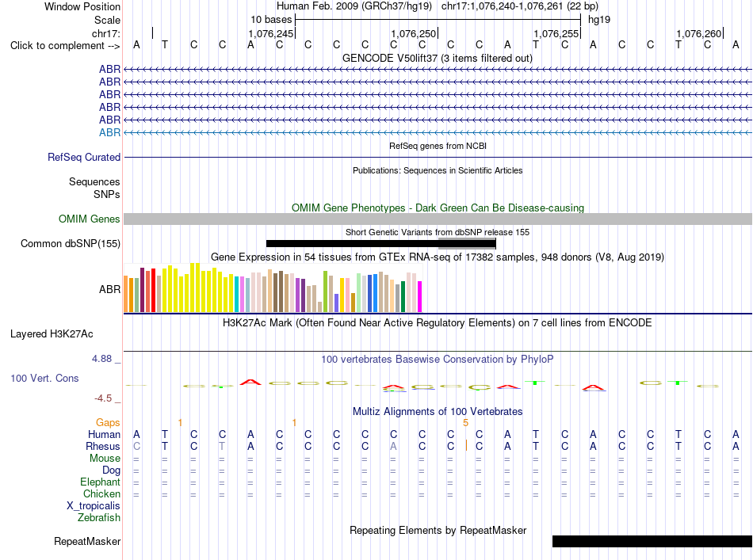The height and width of the screenshot is (560, 753).
Task: Click the Human alignment row label
Action: (104, 435)
